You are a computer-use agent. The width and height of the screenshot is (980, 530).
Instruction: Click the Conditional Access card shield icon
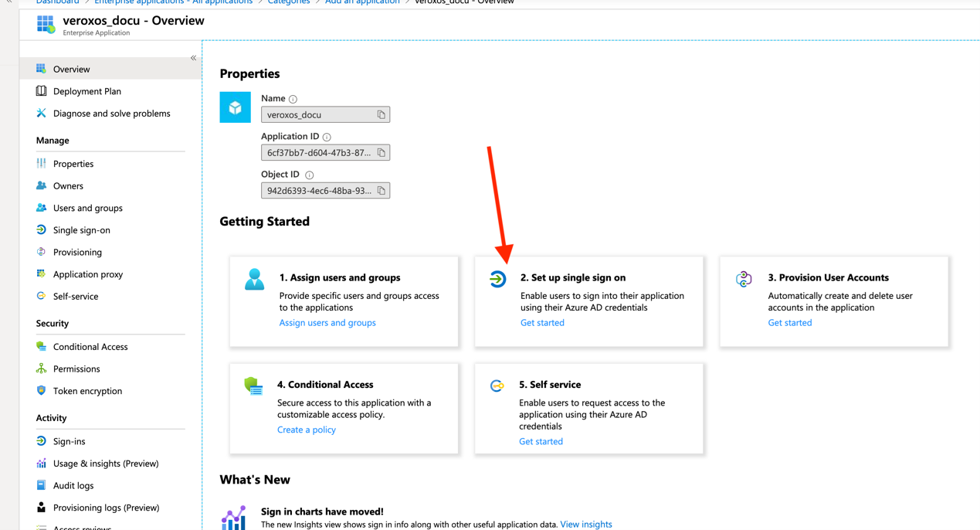[253, 386]
